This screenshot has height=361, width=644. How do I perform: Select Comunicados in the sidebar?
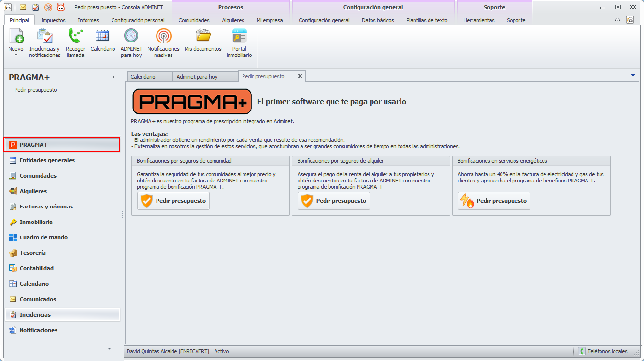[x=62, y=299]
